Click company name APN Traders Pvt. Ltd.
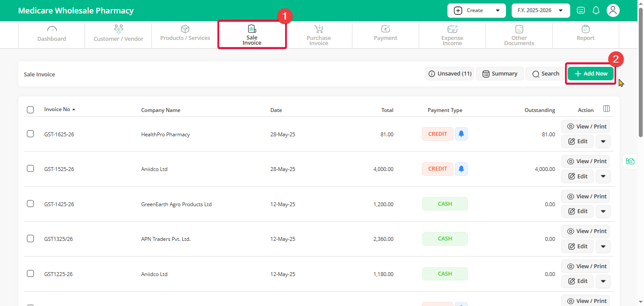This screenshot has width=644, height=306. pos(166,239)
